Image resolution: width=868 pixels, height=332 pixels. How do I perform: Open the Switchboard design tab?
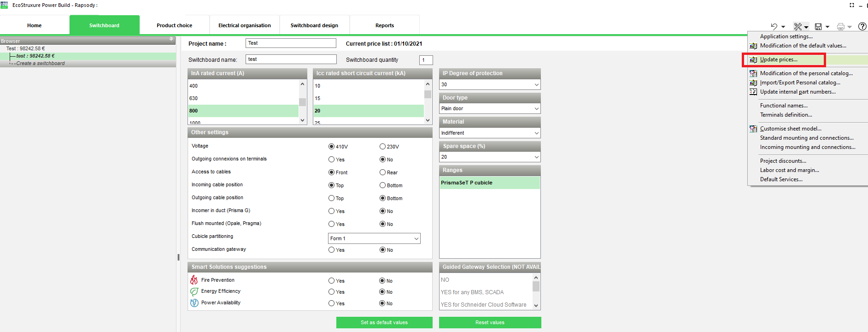315,25
